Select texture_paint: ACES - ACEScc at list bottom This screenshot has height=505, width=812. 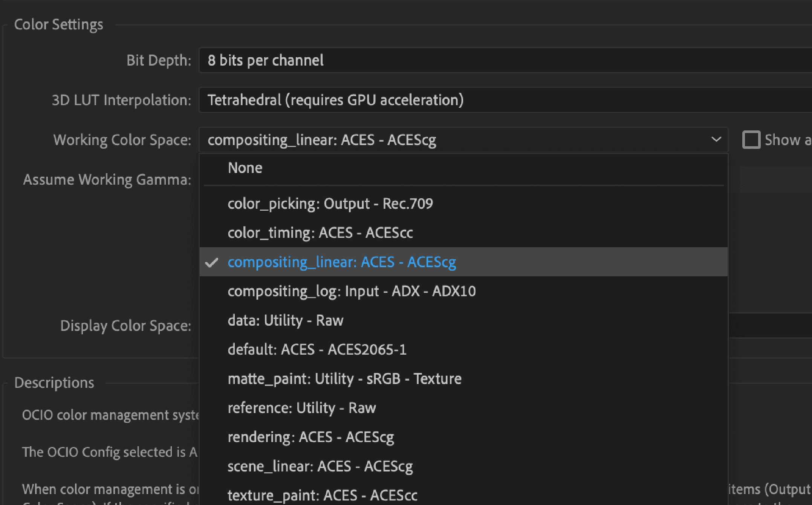point(322,495)
